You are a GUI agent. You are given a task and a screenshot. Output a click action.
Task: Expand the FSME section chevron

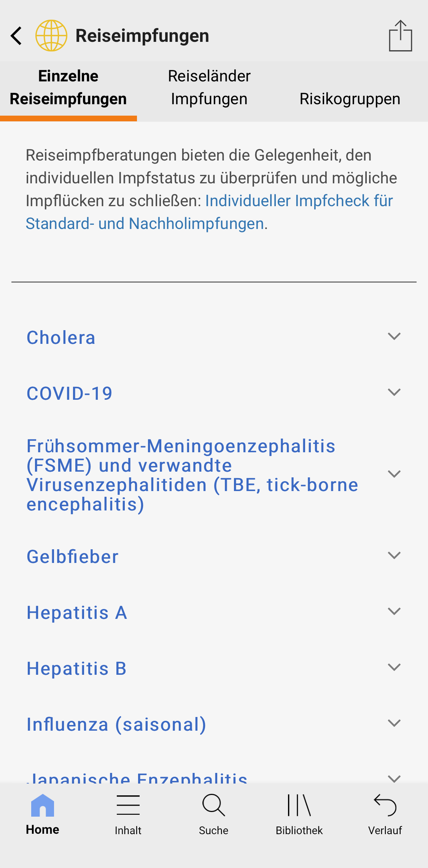point(394,474)
